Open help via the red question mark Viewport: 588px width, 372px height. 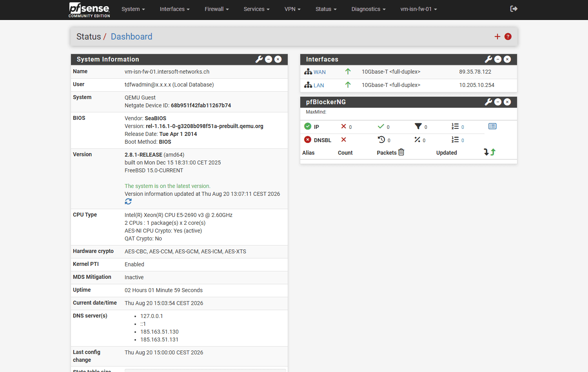(508, 36)
